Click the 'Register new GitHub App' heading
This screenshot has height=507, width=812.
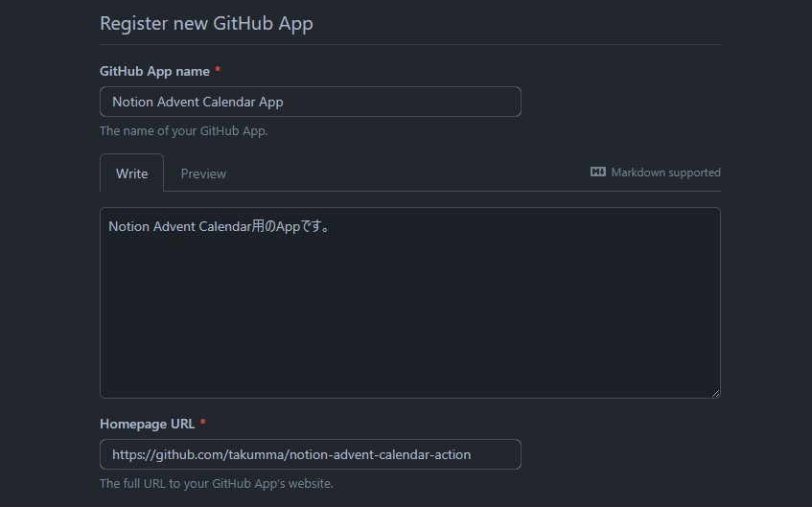click(206, 23)
